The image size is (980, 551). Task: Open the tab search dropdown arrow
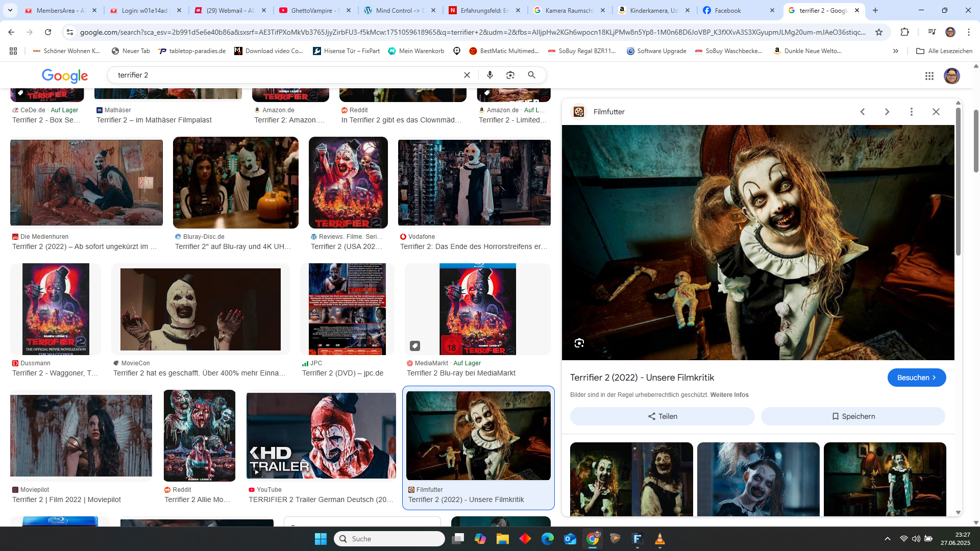[x=10, y=10]
